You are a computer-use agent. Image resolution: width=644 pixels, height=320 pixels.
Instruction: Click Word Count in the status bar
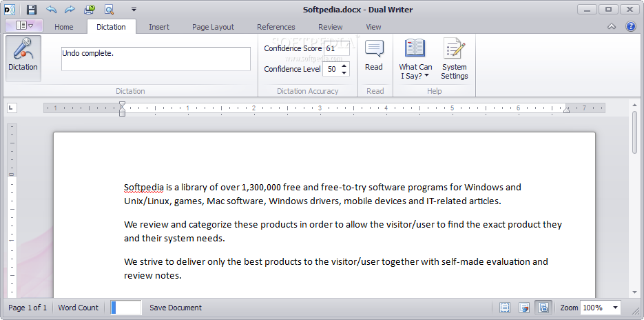pos(79,308)
